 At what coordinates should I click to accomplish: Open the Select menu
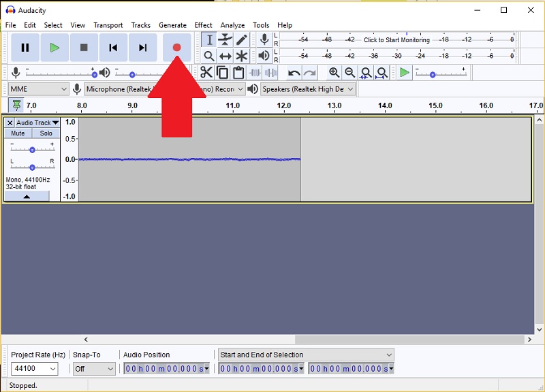[x=53, y=25]
